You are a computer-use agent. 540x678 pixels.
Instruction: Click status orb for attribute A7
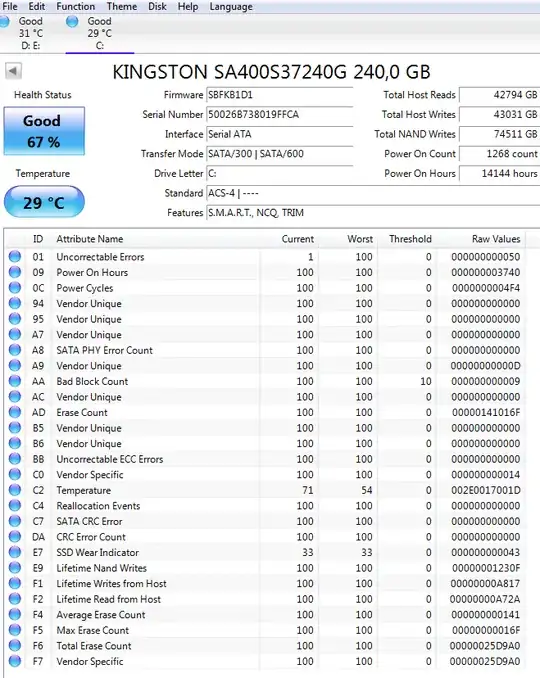[15, 334]
